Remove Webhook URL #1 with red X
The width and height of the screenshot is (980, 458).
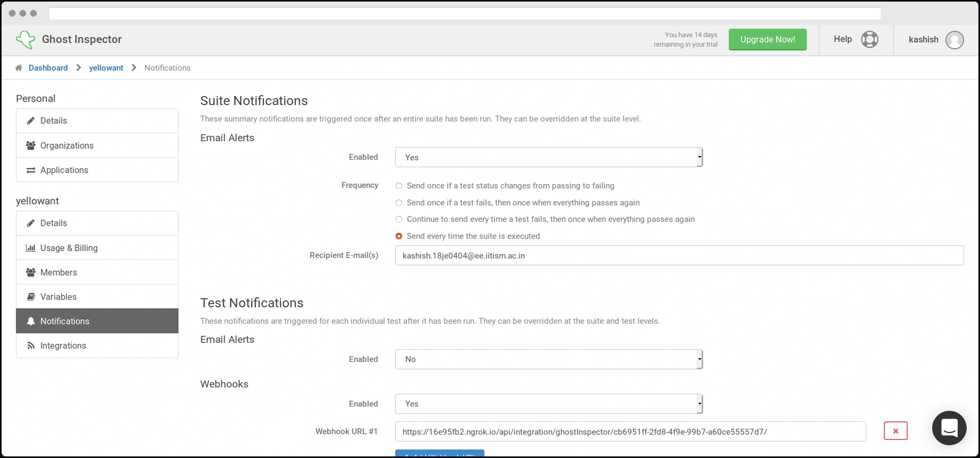tap(895, 431)
